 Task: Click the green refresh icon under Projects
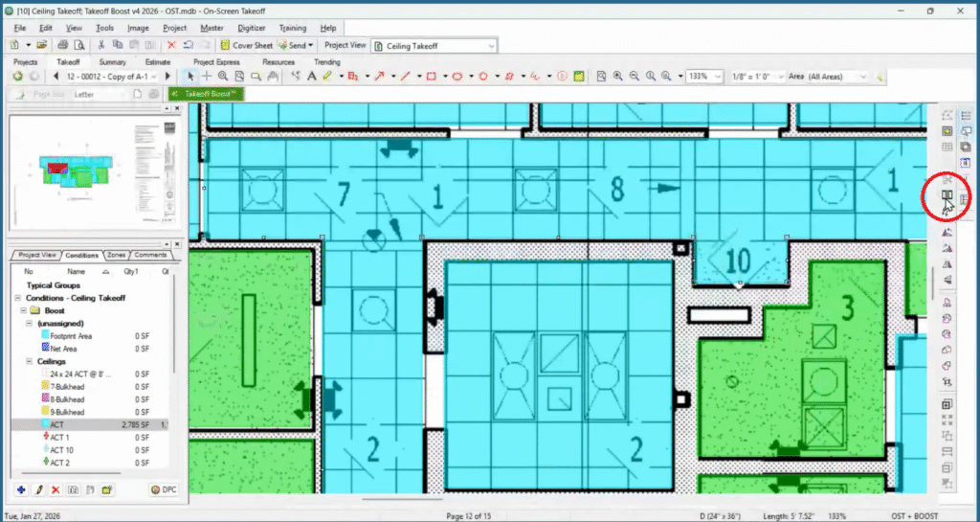coord(17,77)
